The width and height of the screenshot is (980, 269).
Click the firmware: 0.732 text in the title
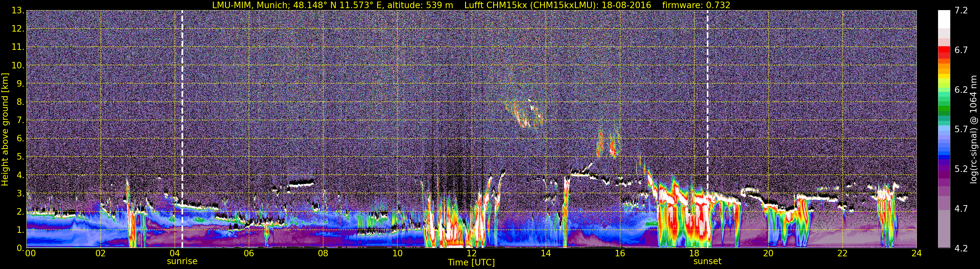point(696,5)
